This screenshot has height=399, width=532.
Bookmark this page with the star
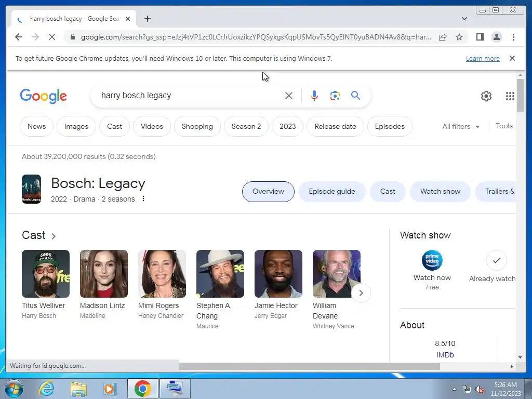459,37
